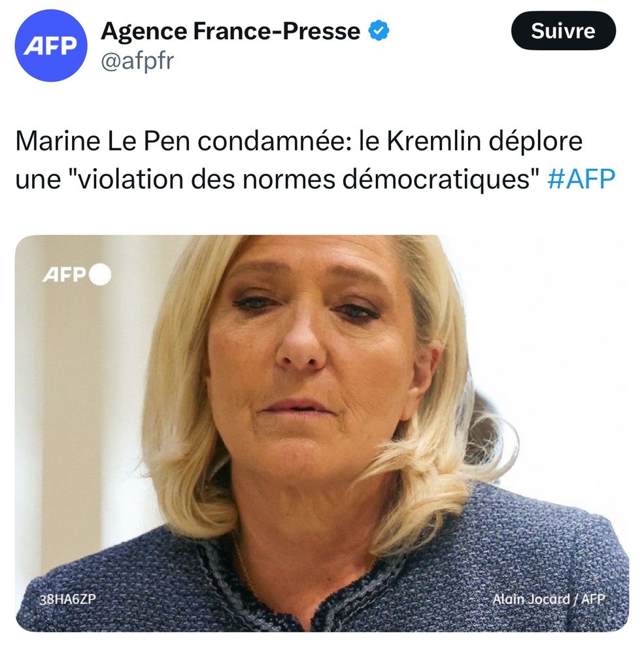Click the photo credit "Alain Jocard / AFP"
Image resolution: width=644 pixels, height=654 pixels.
pyautogui.click(x=549, y=599)
